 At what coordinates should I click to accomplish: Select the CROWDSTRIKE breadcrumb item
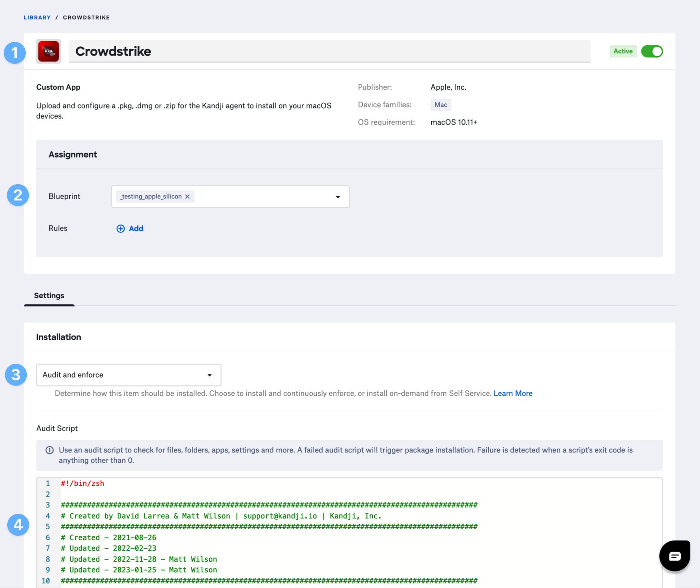pos(86,18)
